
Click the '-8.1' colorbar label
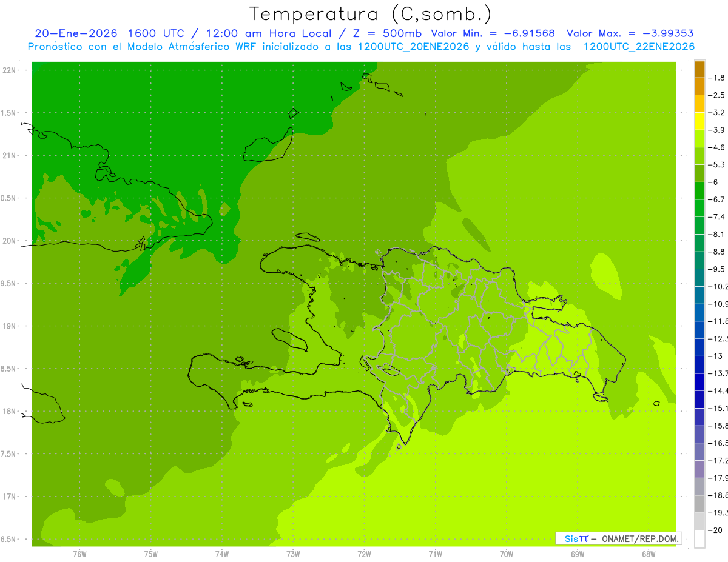(x=716, y=234)
